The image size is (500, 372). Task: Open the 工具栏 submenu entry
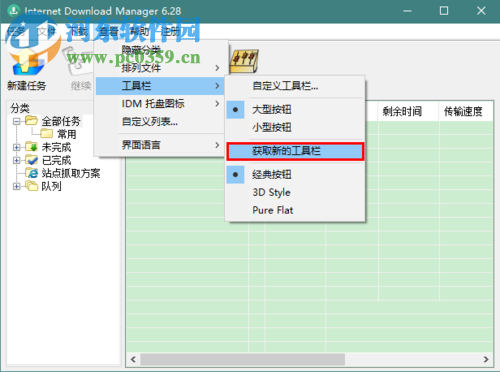click(160, 86)
